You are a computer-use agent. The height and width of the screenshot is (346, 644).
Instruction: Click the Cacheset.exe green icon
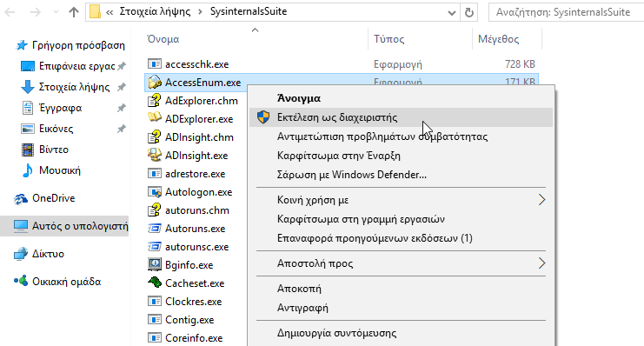tap(155, 283)
